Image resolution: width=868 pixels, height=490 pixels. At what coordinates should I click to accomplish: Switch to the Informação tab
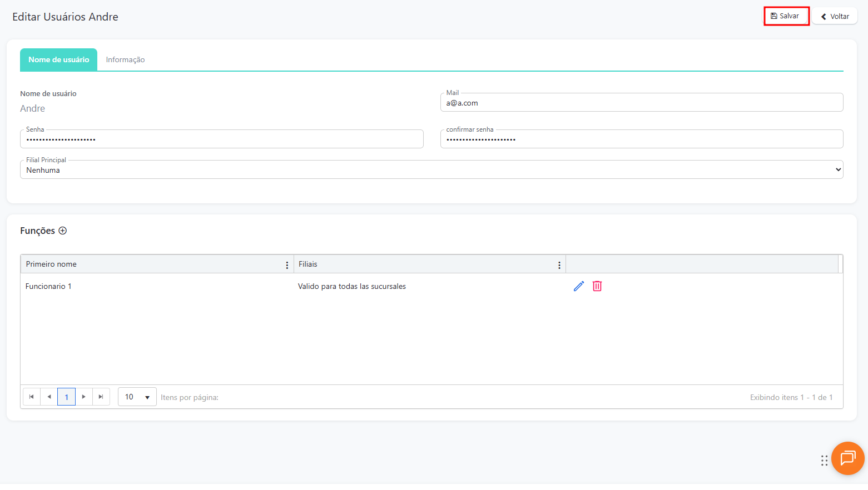125,60
